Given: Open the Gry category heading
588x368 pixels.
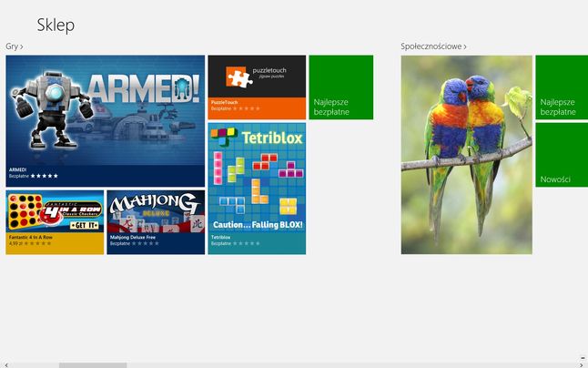Looking at the screenshot, I should tap(15, 46).
